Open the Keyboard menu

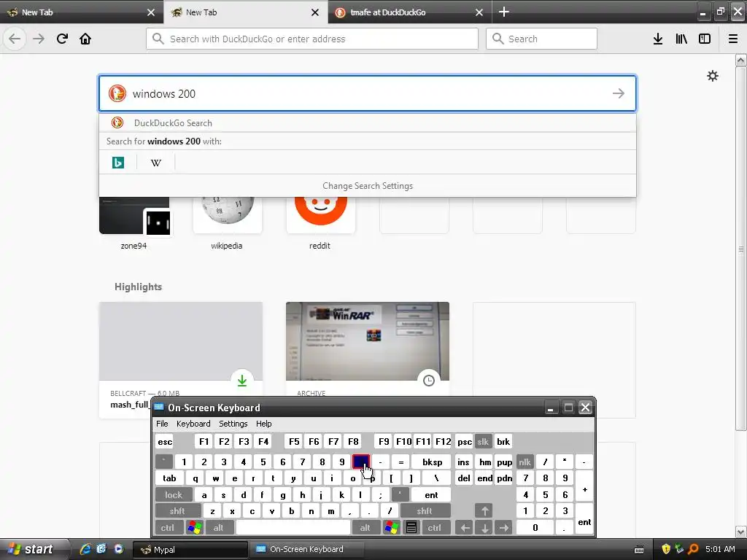[x=193, y=424]
